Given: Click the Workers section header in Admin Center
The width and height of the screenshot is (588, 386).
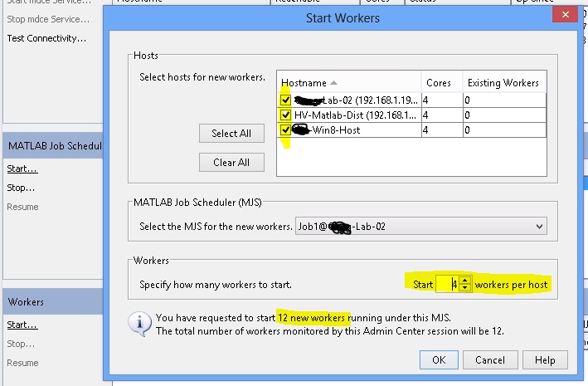Looking at the screenshot, I should coord(53,302).
